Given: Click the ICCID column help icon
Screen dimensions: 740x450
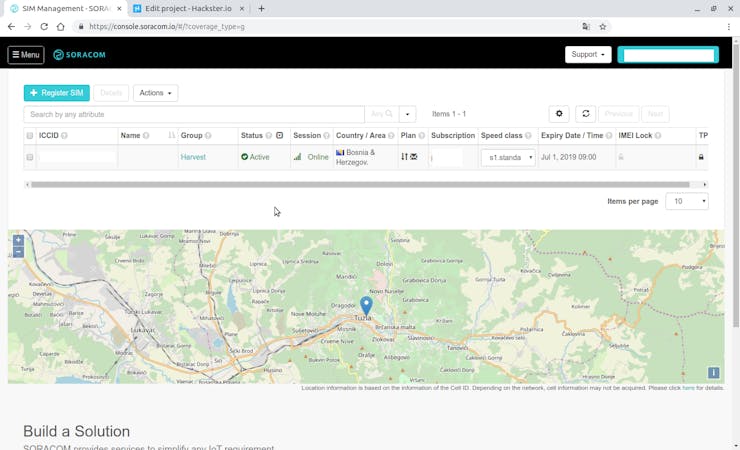Looking at the screenshot, I should click(x=64, y=136).
